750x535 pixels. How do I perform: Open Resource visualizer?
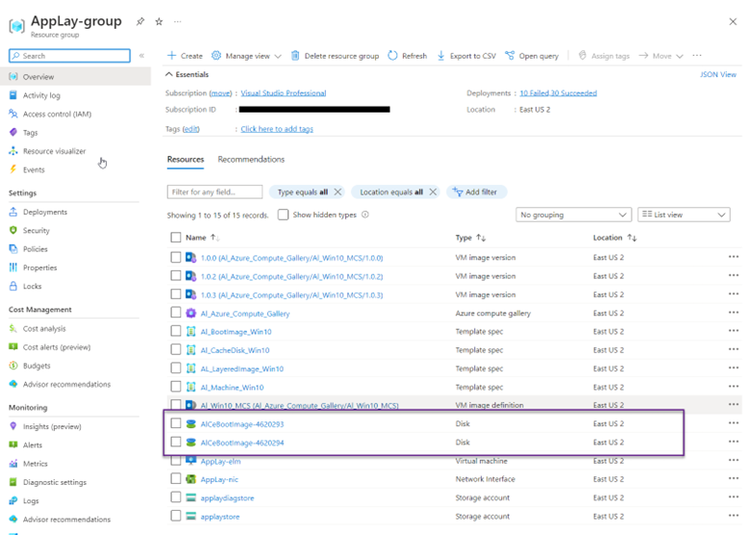click(x=54, y=151)
